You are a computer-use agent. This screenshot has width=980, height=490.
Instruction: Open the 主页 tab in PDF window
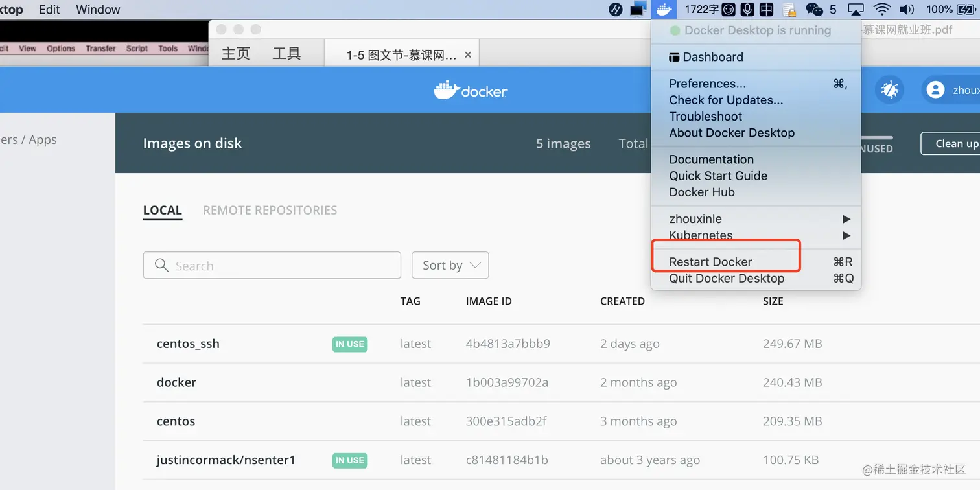coord(236,54)
